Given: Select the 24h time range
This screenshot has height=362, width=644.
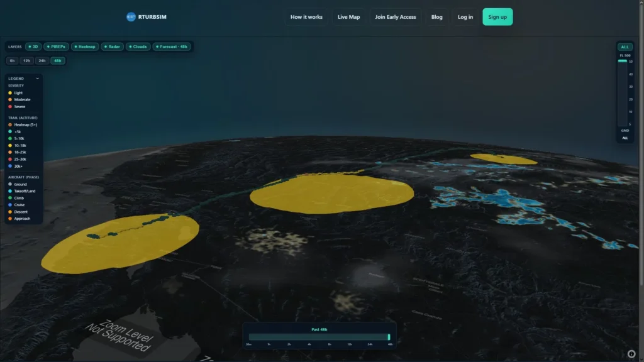Looking at the screenshot, I should [x=42, y=61].
